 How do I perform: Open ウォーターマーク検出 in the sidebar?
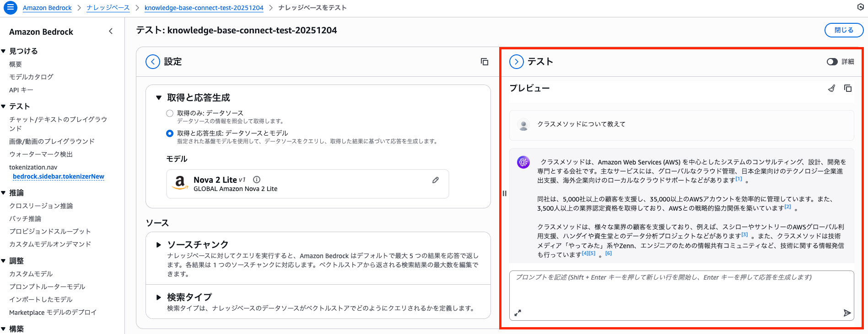tap(41, 154)
